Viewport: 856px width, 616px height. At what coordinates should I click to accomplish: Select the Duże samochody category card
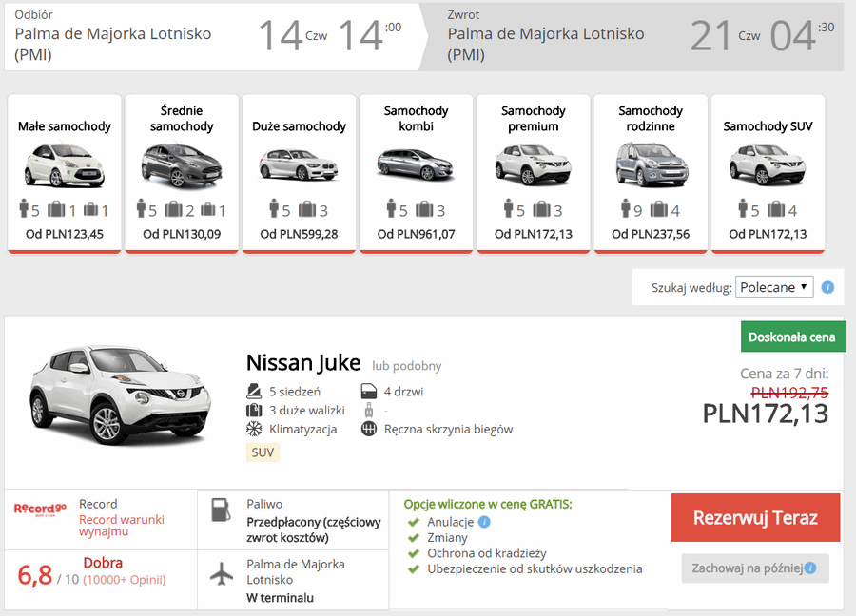coord(300,174)
